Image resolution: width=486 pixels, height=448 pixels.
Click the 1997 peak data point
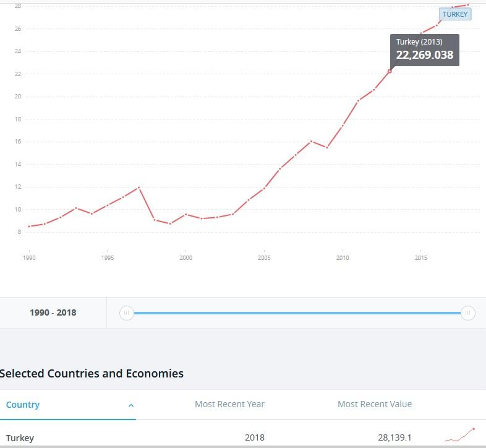click(x=139, y=187)
